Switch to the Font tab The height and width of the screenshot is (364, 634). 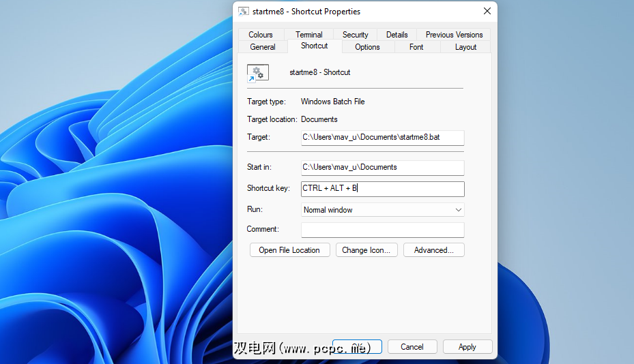[x=416, y=47]
